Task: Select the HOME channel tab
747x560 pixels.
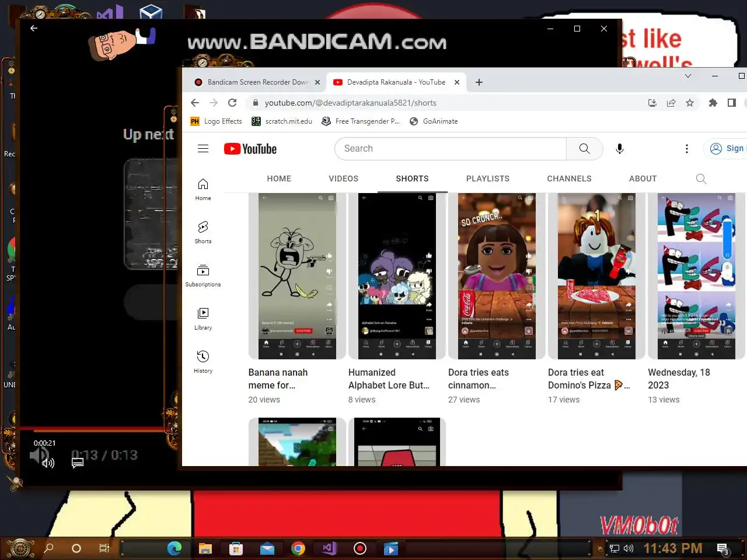Action: pos(279,178)
